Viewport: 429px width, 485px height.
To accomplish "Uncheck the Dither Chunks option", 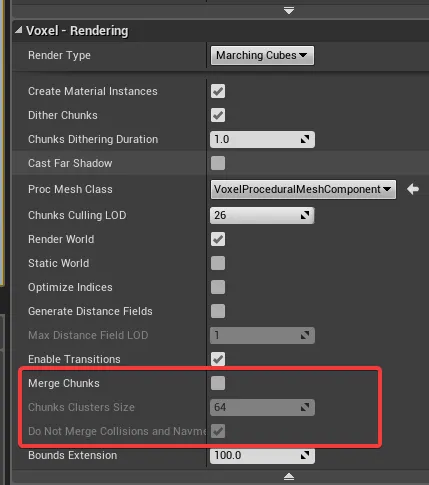I will (x=218, y=115).
